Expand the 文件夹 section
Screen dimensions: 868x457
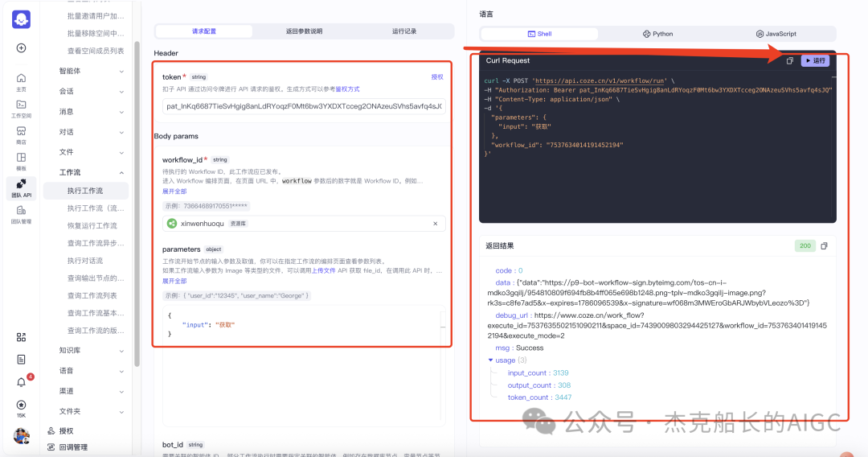[x=92, y=412]
